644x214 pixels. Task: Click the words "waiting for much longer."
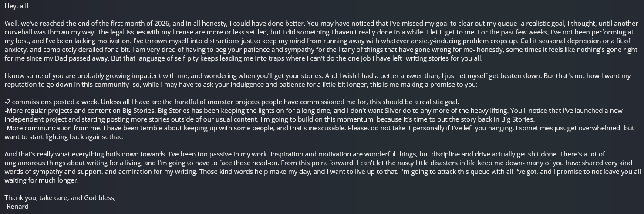(41, 180)
